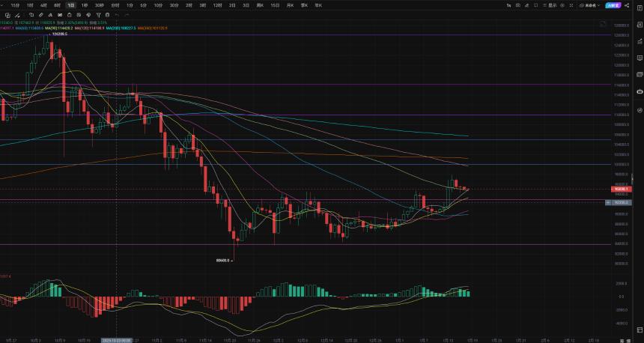Click the AI gradient button
The width and height of the screenshot is (644, 343).
[613, 5]
